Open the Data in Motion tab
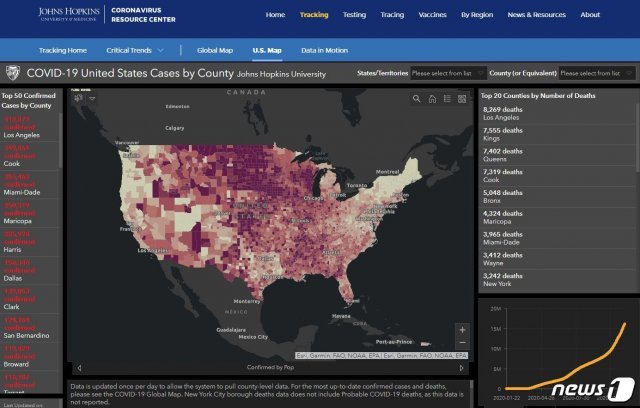Viewport: 640px width, 408px height. click(323, 49)
